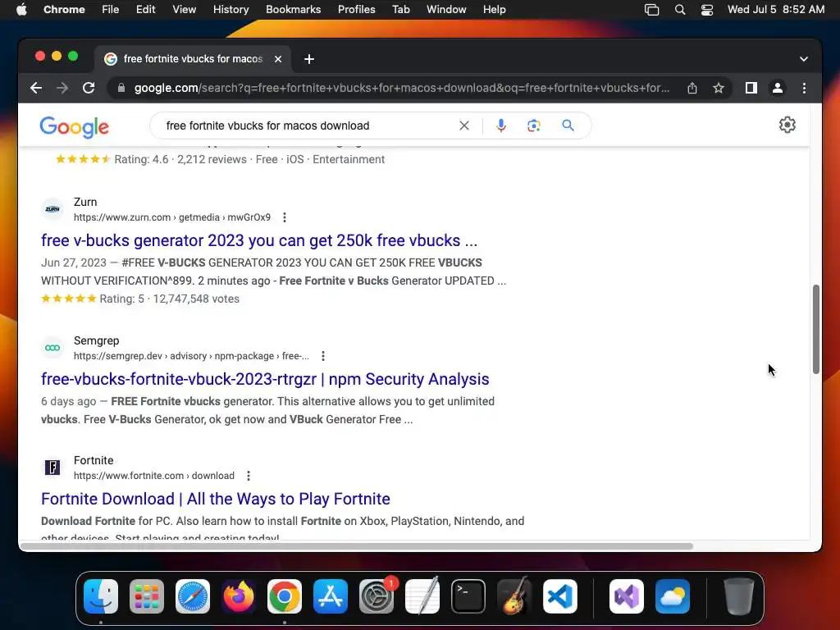Open more options for Zurn result

point(285,217)
